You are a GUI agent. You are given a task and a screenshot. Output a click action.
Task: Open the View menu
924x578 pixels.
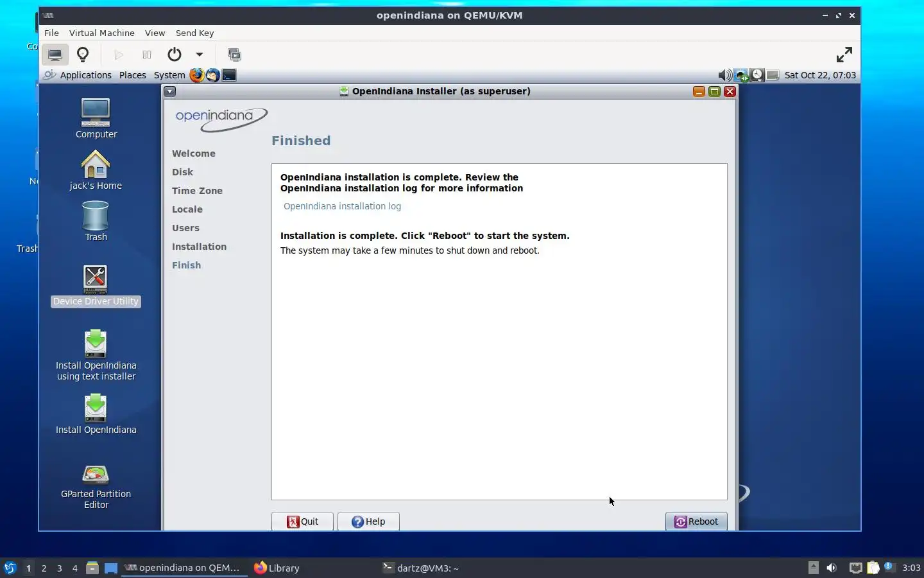(x=155, y=33)
